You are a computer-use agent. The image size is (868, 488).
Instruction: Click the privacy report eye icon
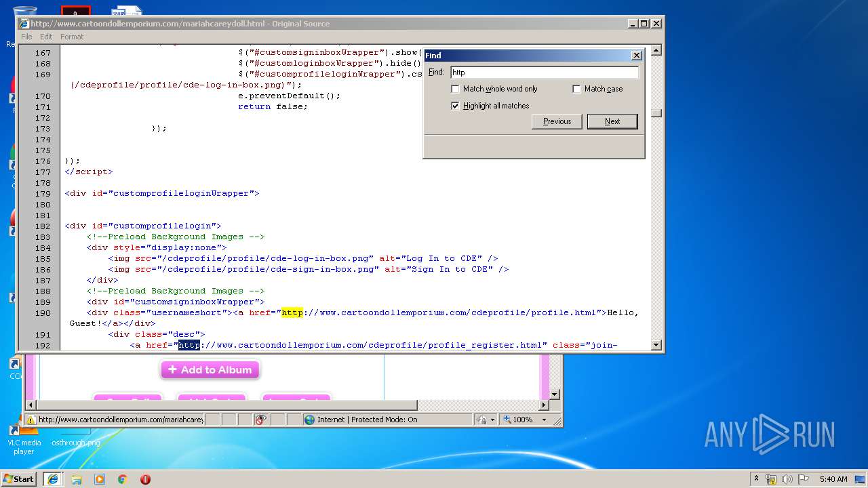tap(261, 420)
